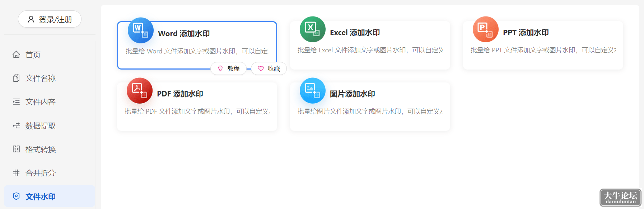Go to 文件名称 in the sidebar
The width and height of the screenshot is (644, 209).
tap(50, 78)
